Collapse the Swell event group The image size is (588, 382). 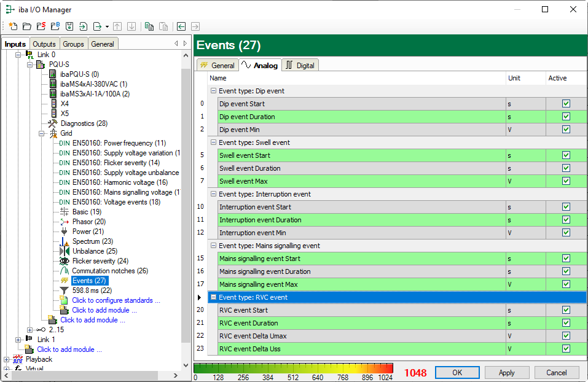click(213, 142)
